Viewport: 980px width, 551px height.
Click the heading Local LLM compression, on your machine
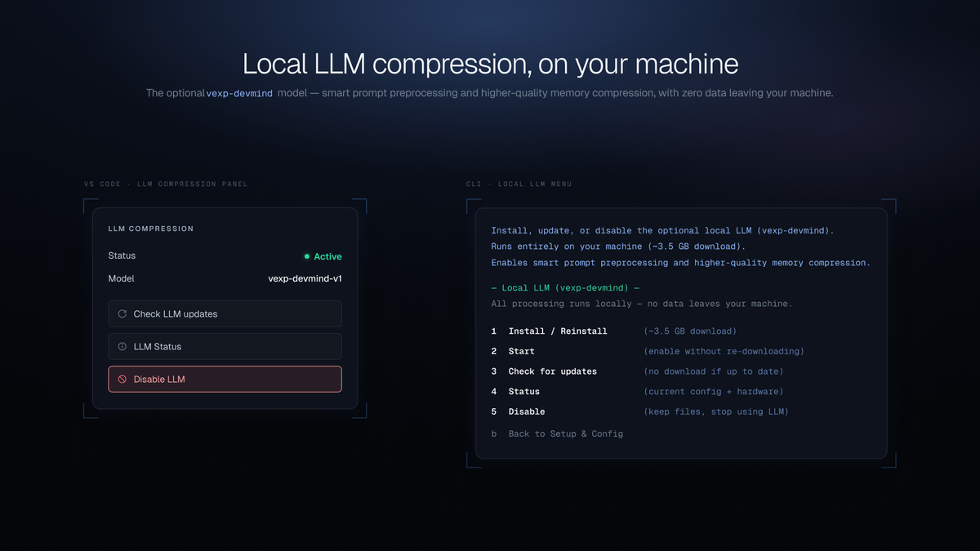coord(490,64)
